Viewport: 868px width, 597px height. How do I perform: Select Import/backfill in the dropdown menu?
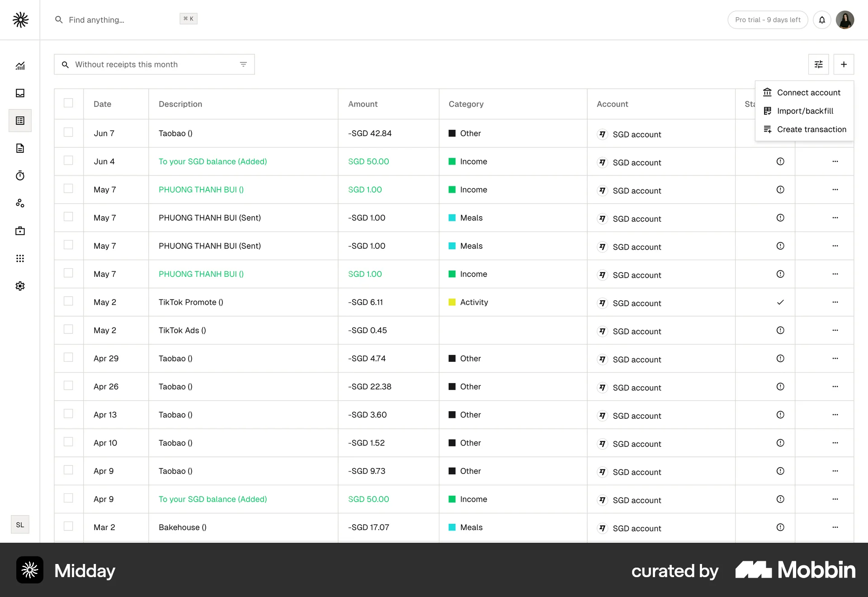tap(805, 111)
